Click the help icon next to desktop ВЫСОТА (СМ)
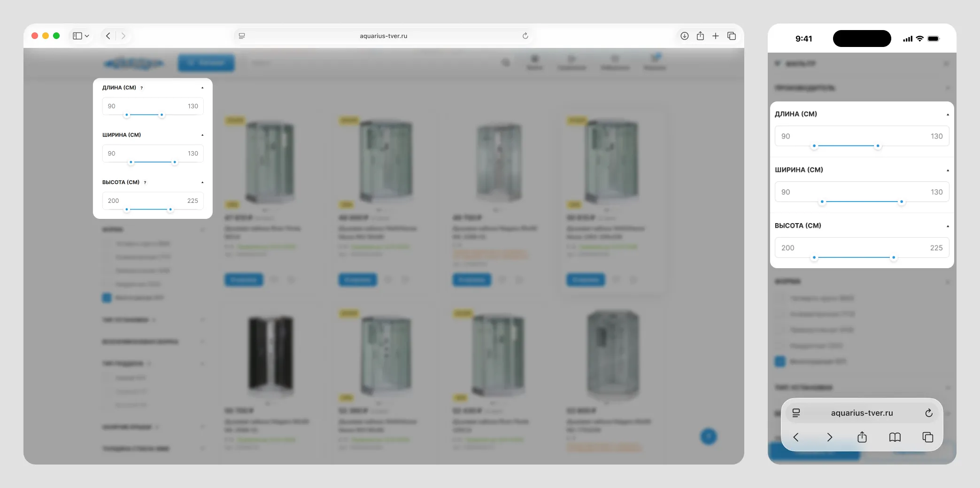980x488 pixels. click(145, 182)
